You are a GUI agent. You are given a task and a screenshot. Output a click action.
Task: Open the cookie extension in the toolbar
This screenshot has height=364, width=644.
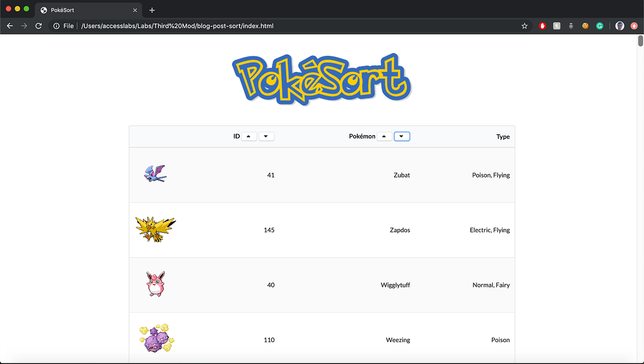coord(585,25)
